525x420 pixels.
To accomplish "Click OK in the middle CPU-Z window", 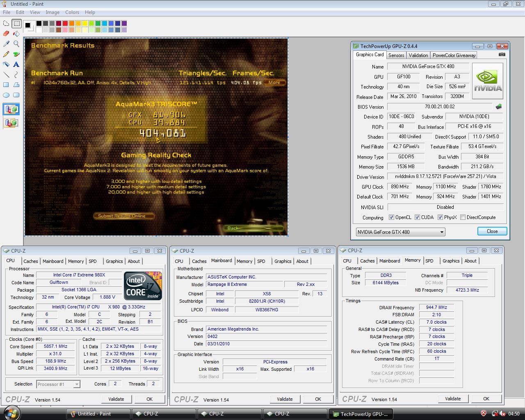I will coord(318,399).
